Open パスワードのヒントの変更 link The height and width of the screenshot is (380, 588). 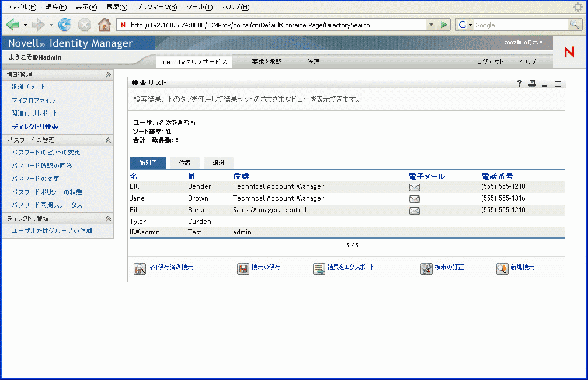click(46, 153)
